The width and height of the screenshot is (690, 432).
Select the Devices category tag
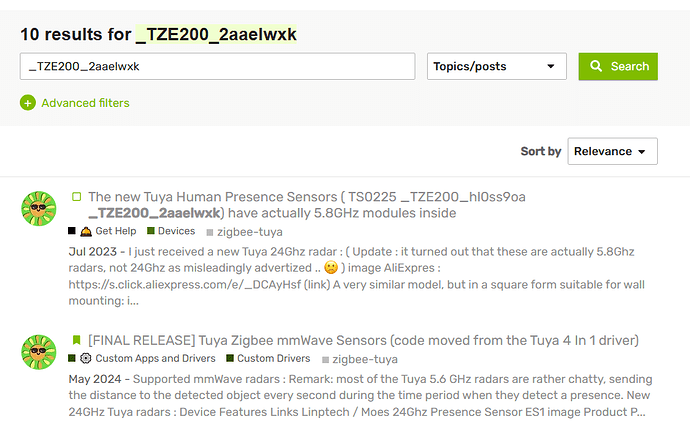pyautogui.click(x=176, y=231)
